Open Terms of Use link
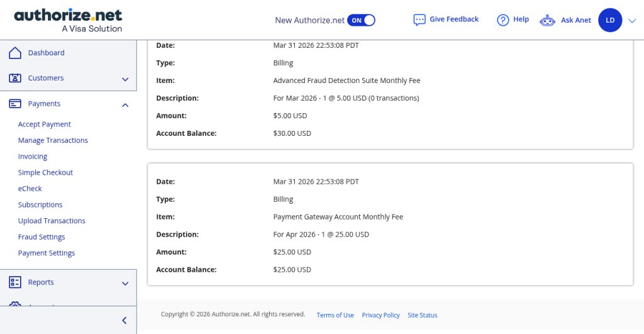 [335, 315]
